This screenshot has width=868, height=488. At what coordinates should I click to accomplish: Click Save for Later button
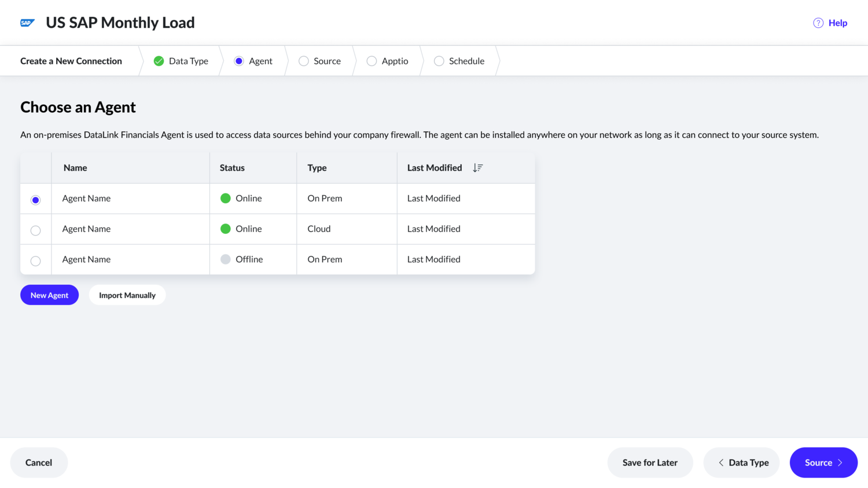(650, 463)
